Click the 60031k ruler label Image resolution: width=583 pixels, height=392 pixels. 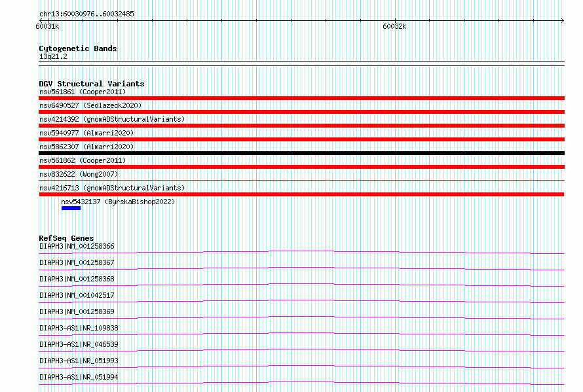click(x=47, y=26)
